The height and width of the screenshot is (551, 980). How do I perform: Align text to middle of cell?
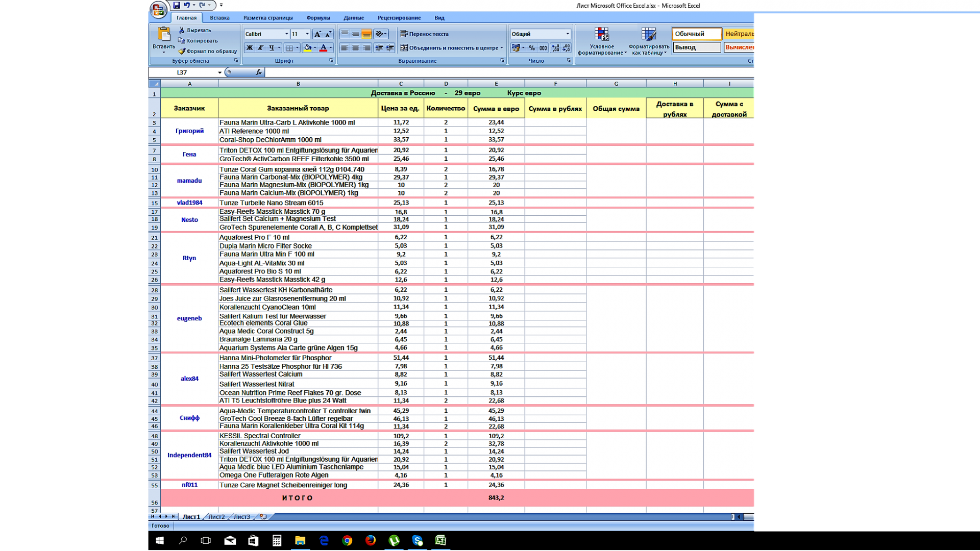pos(356,34)
